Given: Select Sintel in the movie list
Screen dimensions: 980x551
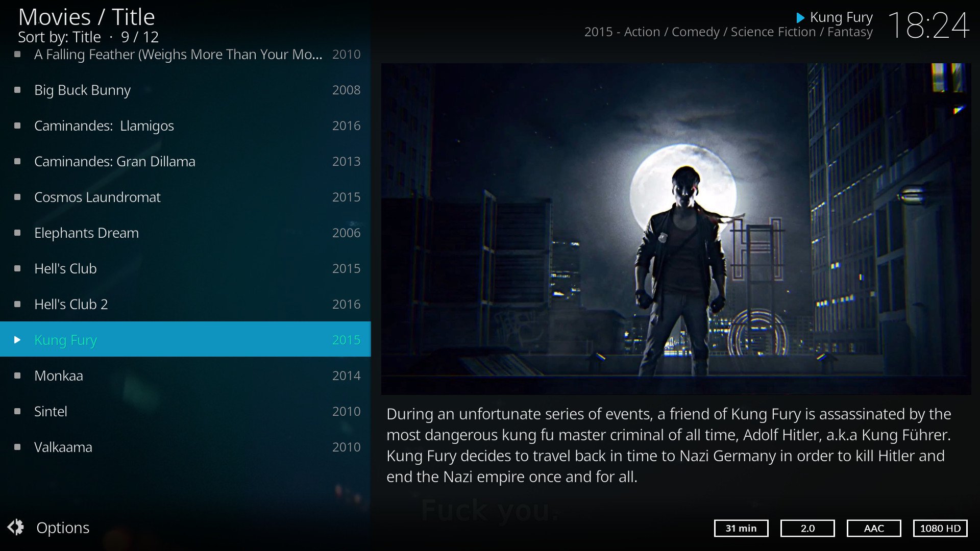Looking at the screenshot, I should (185, 411).
